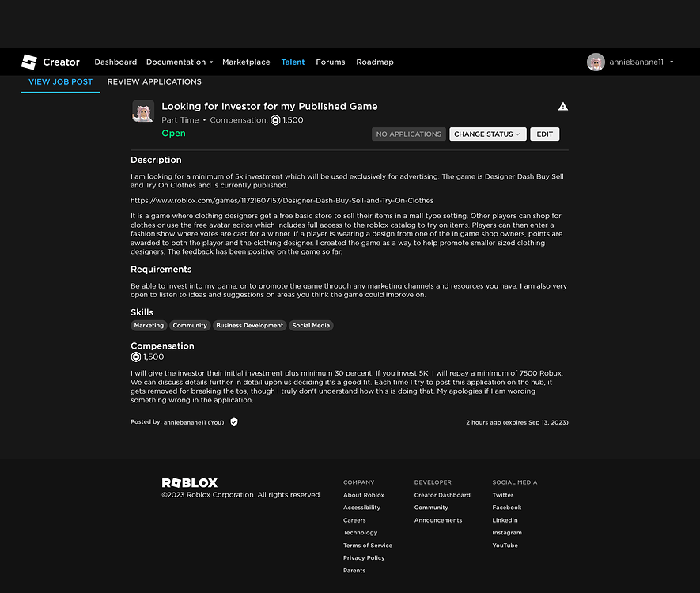Screen dimensions: 700x593
Task: Open the Roadmap nav item
Action: [x=375, y=62]
